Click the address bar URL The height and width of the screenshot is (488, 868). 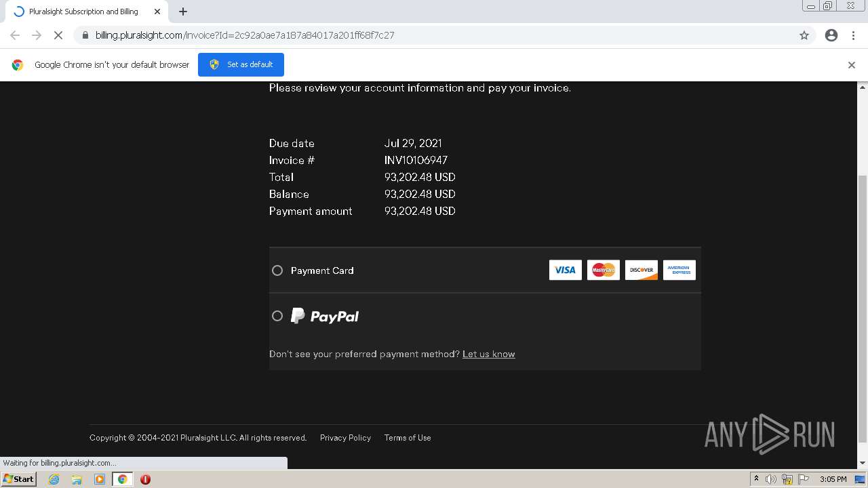(x=245, y=35)
